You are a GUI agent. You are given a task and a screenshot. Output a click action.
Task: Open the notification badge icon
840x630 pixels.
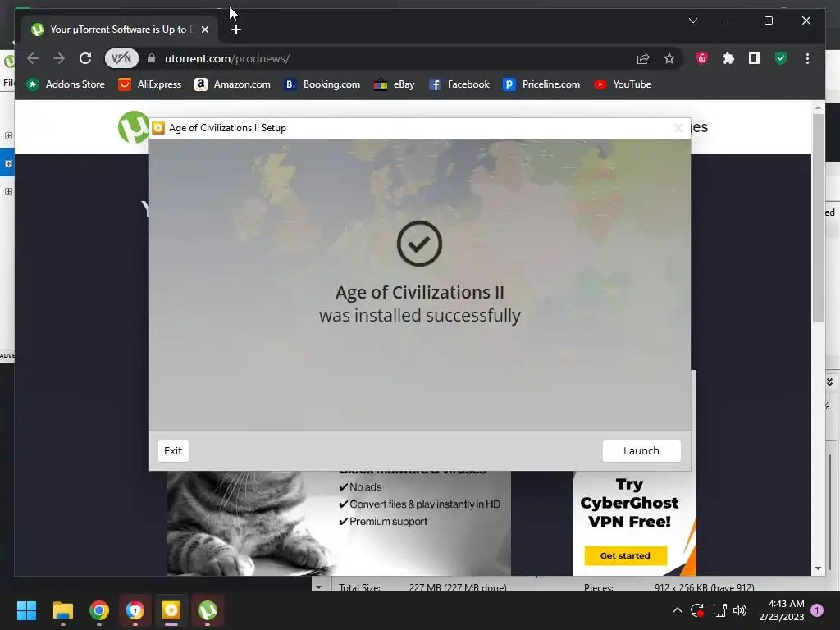[817, 610]
